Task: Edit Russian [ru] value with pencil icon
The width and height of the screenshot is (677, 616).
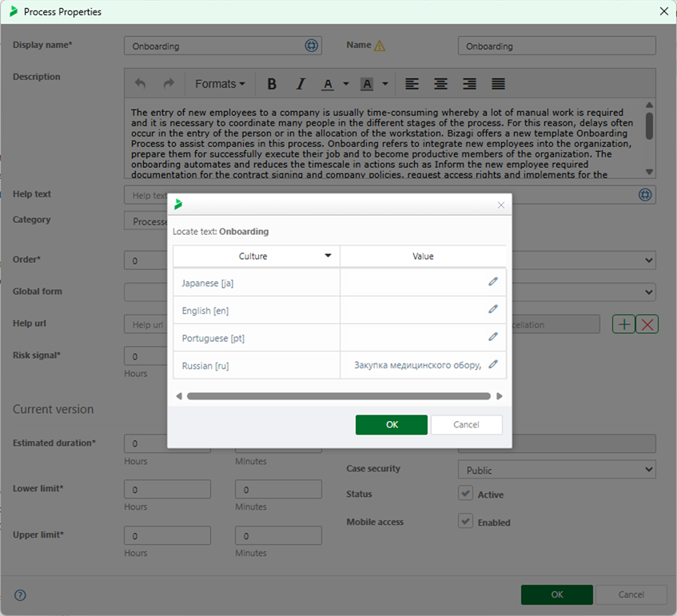Action: pos(493,365)
